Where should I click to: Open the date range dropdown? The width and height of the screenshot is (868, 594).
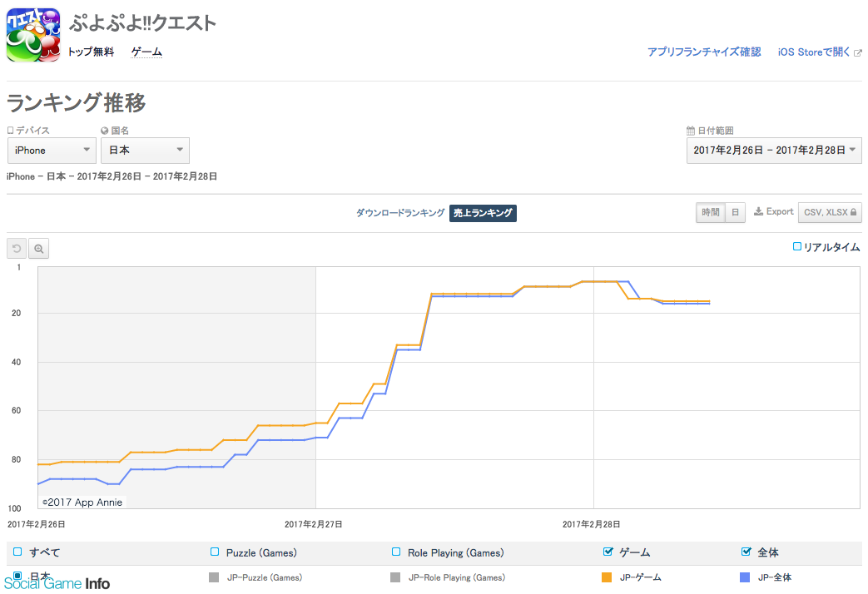pyautogui.click(x=774, y=151)
